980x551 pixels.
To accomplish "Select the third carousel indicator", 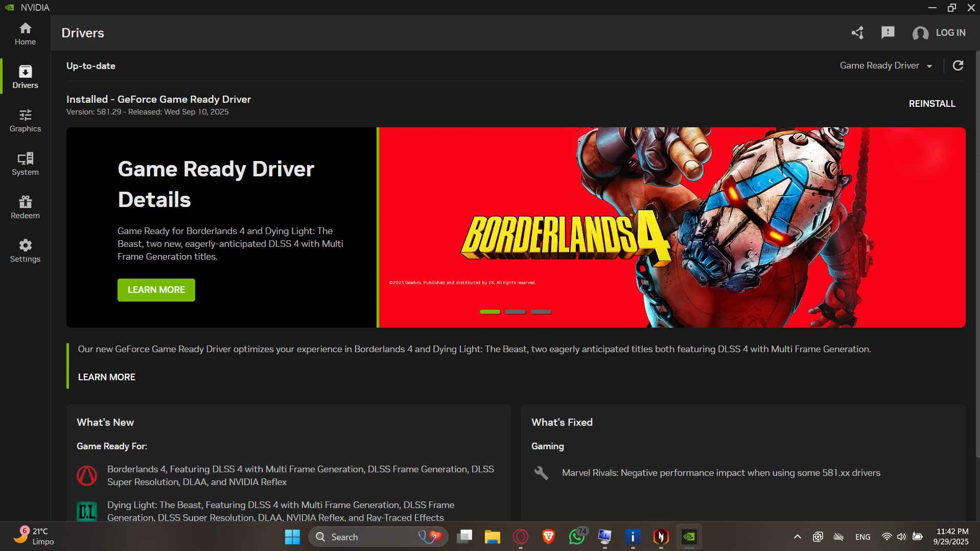I will point(541,312).
